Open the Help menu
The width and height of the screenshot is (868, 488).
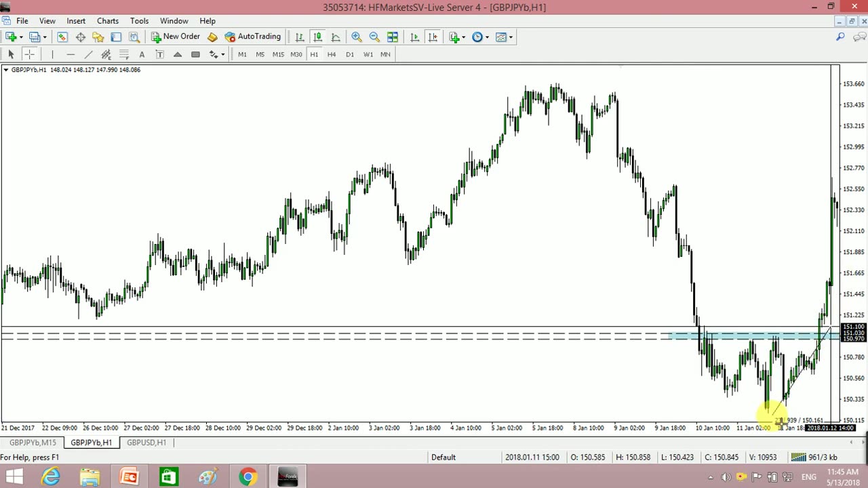coord(208,21)
